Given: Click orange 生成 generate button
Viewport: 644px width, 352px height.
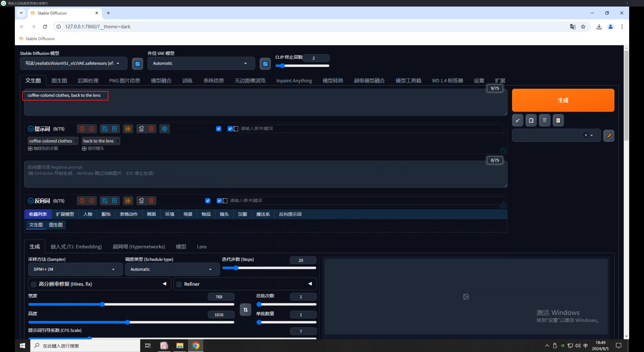Looking at the screenshot, I should point(563,100).
